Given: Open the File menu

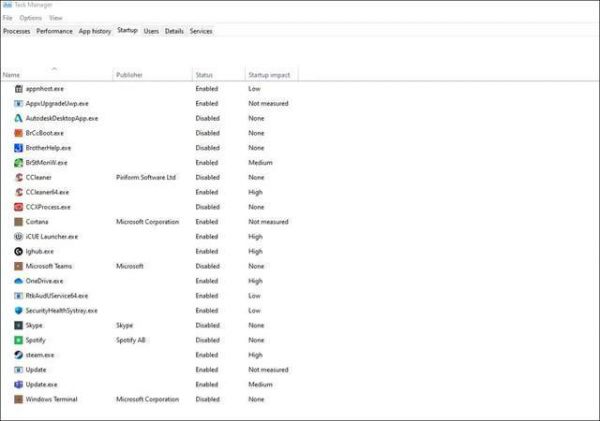Looking at the screenshot, I should tap(7, 18).
